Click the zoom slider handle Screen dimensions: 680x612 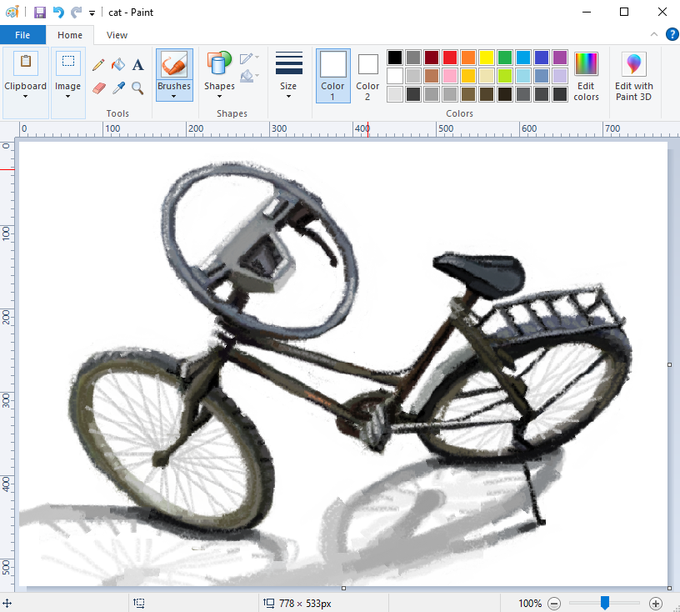click(605, 602)
